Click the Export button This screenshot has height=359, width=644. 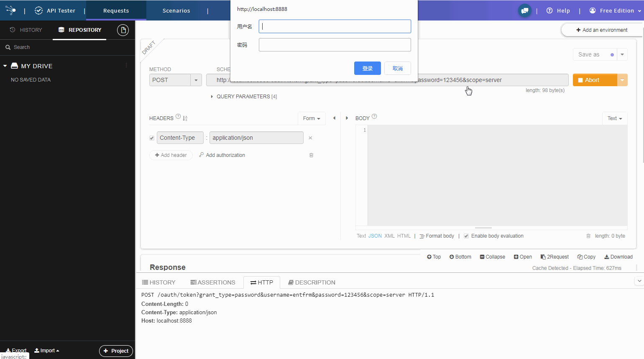tap(16, 350)
